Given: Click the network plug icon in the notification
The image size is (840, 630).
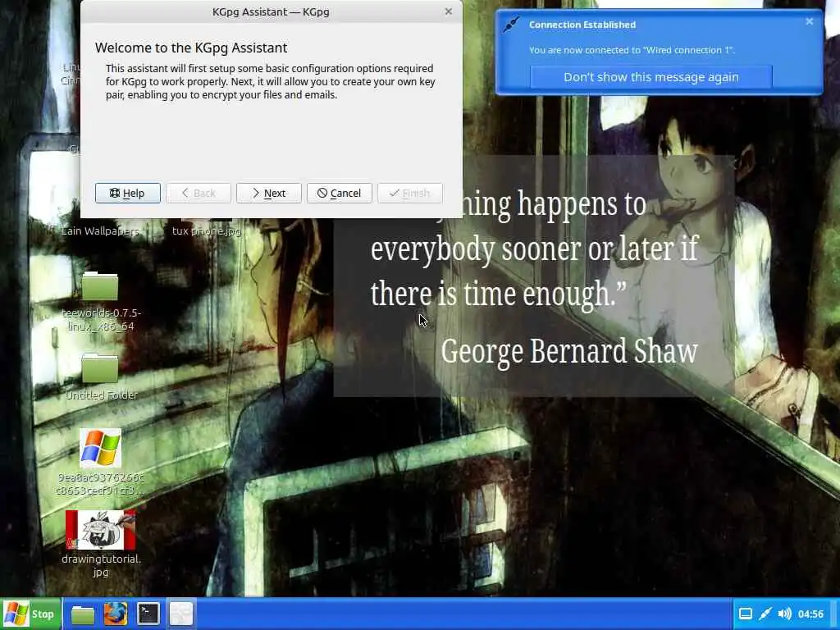Looking at the screenshot, I should (x=511, y=25).
